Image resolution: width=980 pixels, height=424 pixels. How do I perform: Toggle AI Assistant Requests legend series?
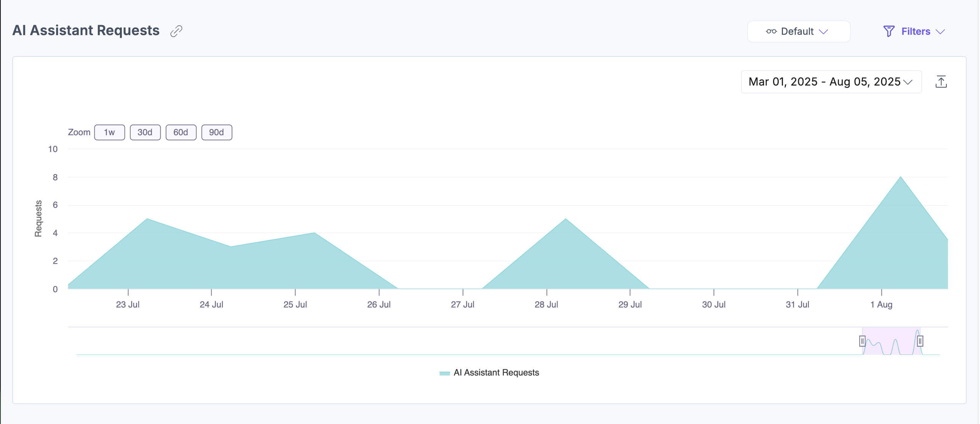pos(496,373)
